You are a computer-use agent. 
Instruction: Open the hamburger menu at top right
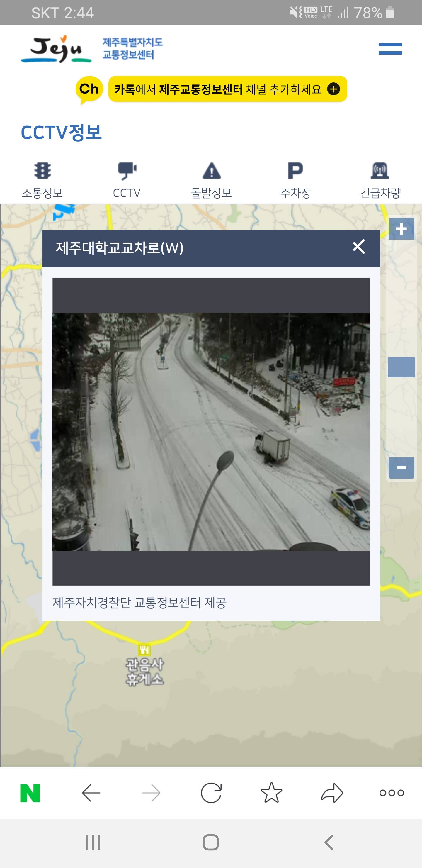[390, 49]
